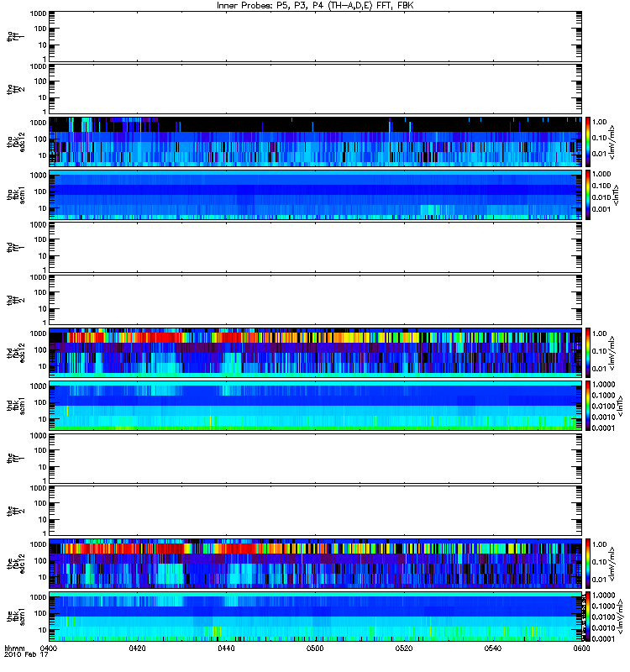Select the 0600 time axis label
This screenshot has width=630, height=672.
581,648
